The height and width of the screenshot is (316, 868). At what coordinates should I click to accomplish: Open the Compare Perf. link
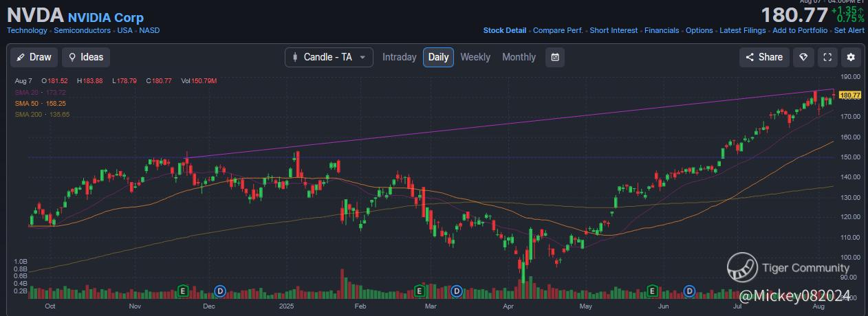(558, 30)
